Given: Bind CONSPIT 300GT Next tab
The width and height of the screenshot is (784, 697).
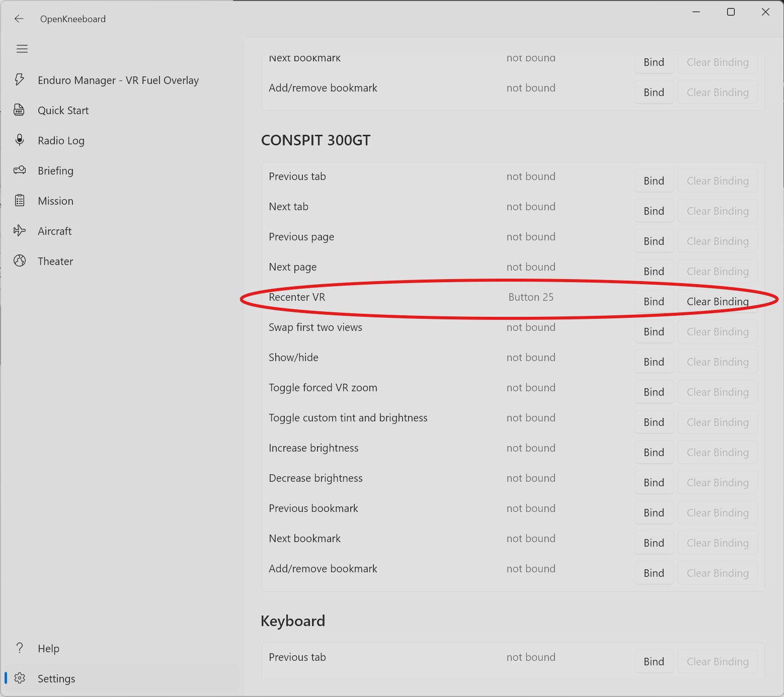Looking at the screenshot, I should click(654, 211).
